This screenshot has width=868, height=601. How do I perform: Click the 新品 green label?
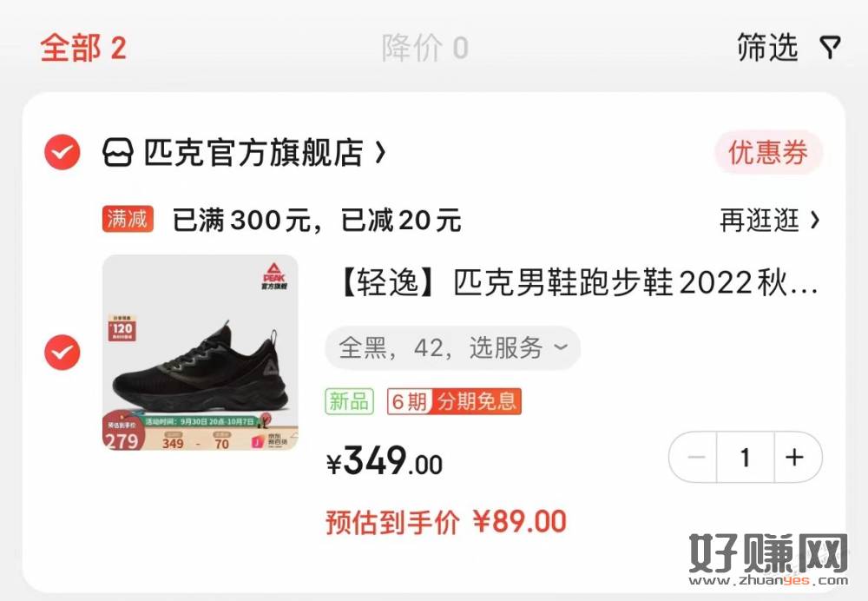click(x=349, y=401)
